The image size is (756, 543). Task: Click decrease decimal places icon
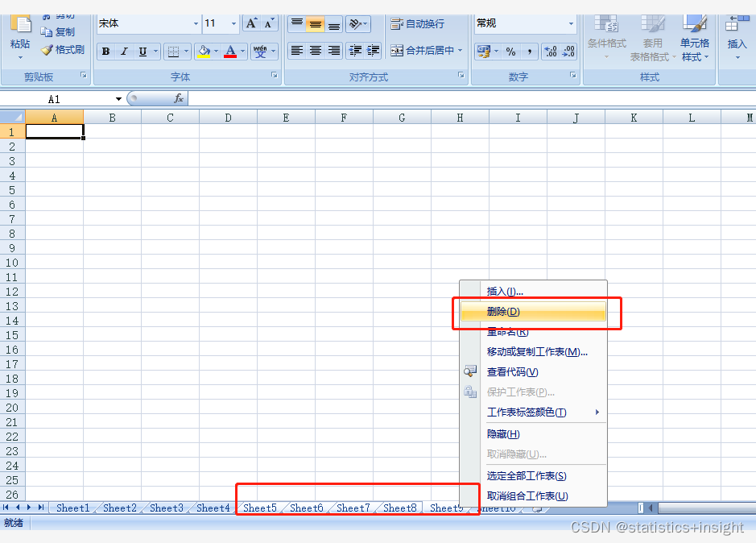click(x=568, y=52)
